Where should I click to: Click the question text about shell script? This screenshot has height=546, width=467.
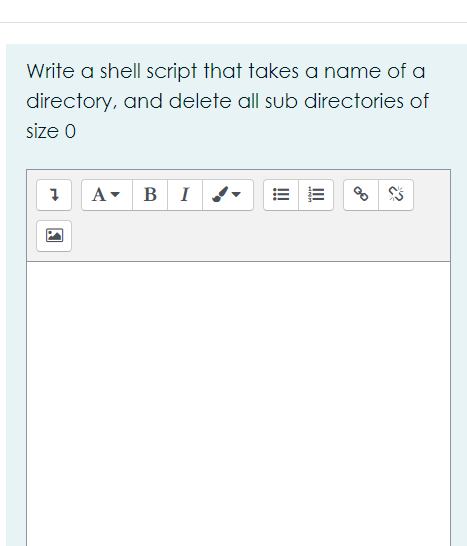[227, 101]
